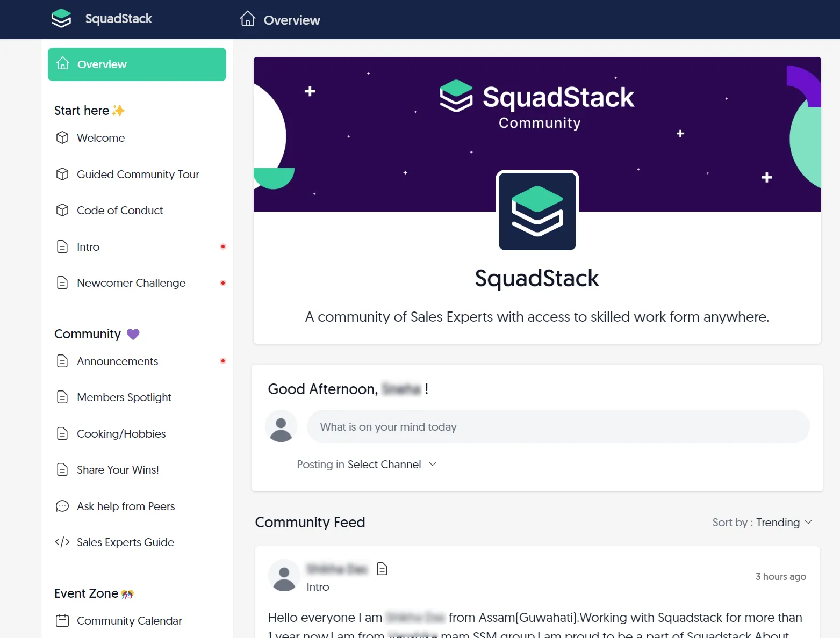Screen dimensions: 840x638
Task: Open Newcomer Challenge channel
Action: (x=131, y=283)
